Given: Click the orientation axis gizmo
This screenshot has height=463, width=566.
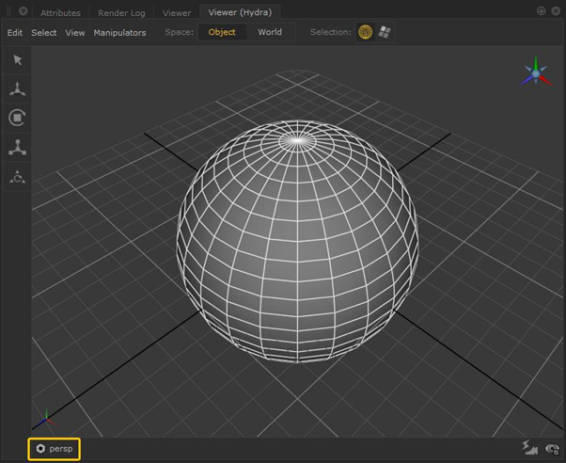Looking at the screenshot, I should pyautogui.click(x=536, y=72).
